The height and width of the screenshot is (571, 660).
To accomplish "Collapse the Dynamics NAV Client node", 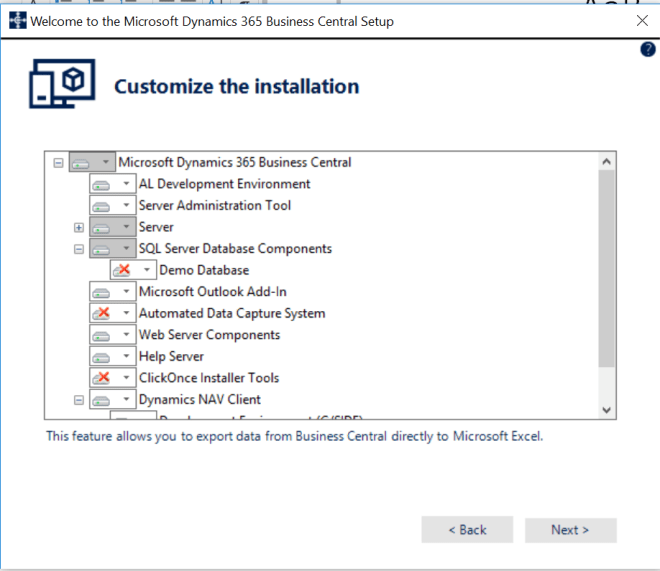I will (79, 400).
